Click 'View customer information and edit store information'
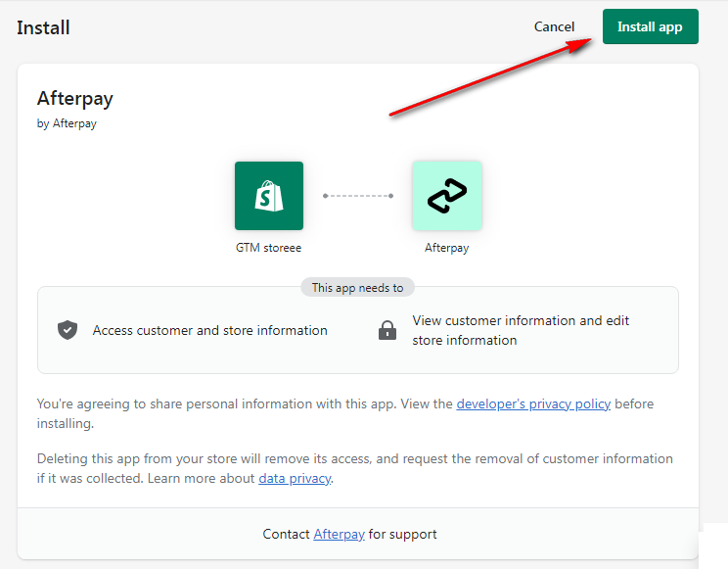 [x=521, y=330]
